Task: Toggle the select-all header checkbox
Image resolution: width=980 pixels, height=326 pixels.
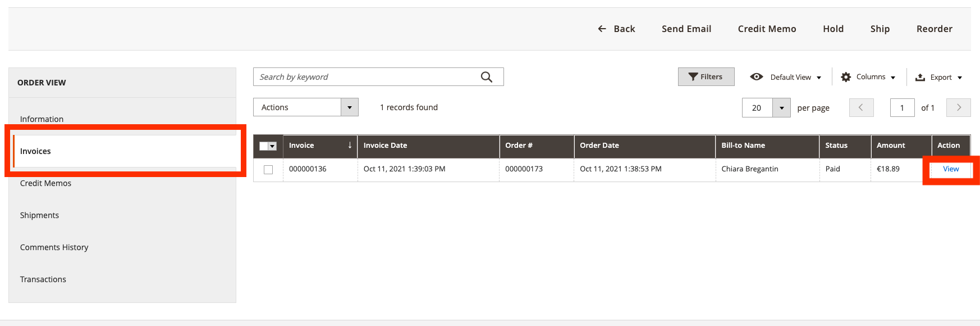Action: (x=264, y=146)
